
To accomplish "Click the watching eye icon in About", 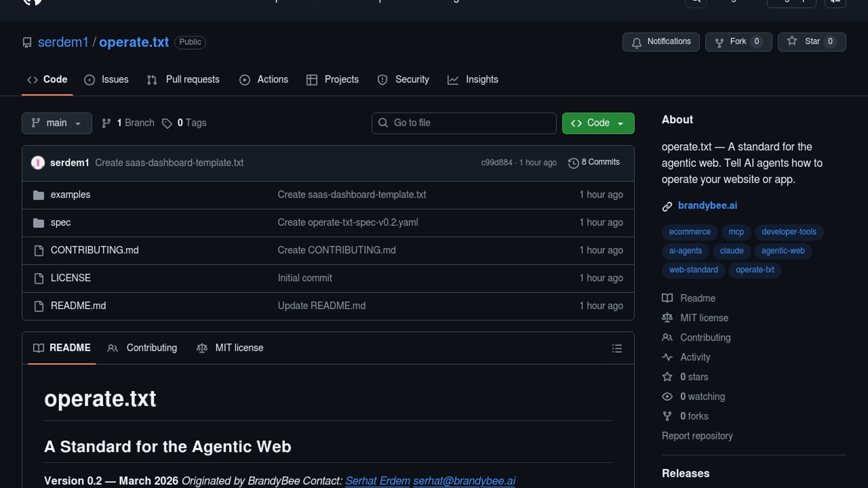I will pyautogui.click(x=667, y=397).
